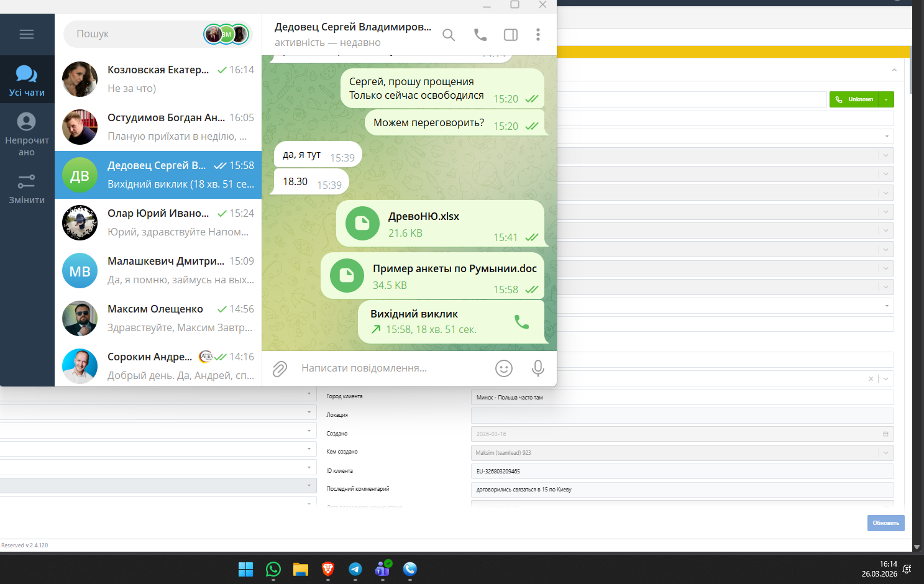Open chat with Малашкевич Дмитрий
Image resolution: width=924 pixels, height=584 pixels.
point(158,270)
